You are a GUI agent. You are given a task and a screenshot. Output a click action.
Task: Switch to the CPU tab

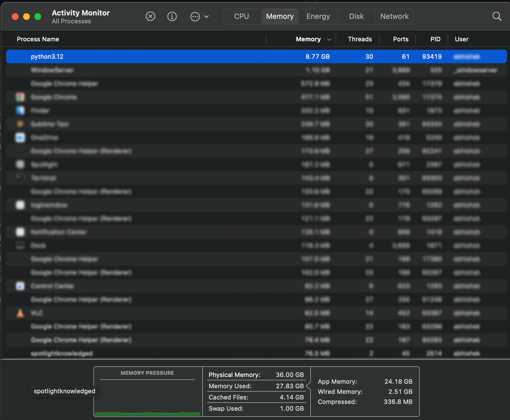[x=242, y=16]
